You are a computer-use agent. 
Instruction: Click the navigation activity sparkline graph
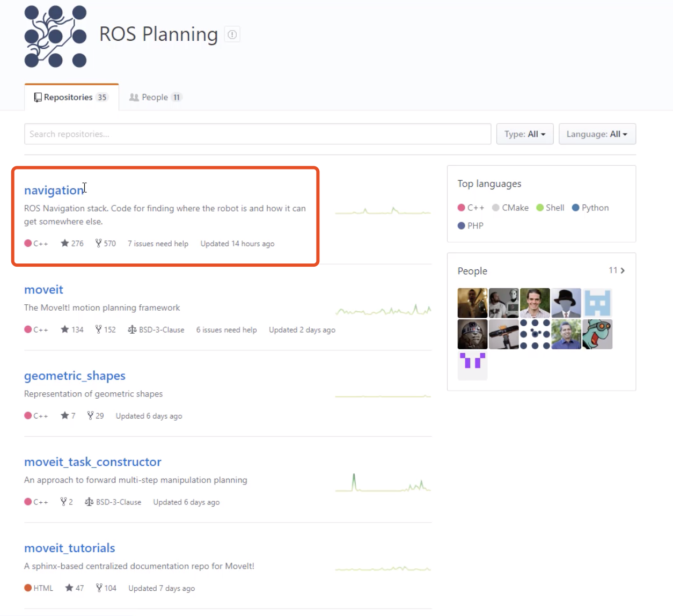383,210
